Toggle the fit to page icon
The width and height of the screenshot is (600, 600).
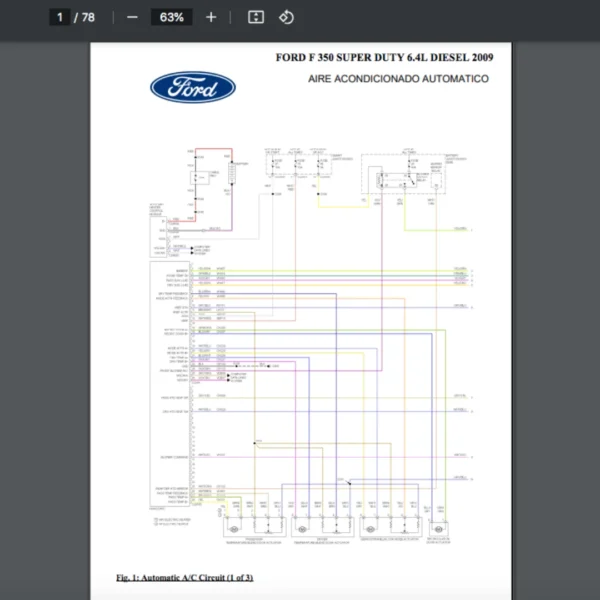256,17
